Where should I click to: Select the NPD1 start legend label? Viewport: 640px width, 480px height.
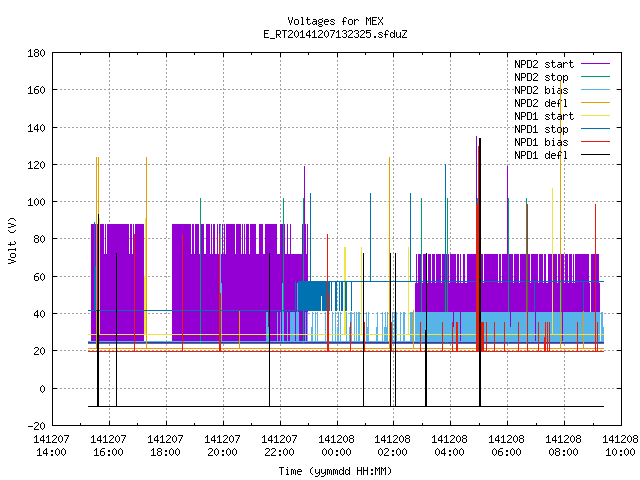(x=544, y=116)
